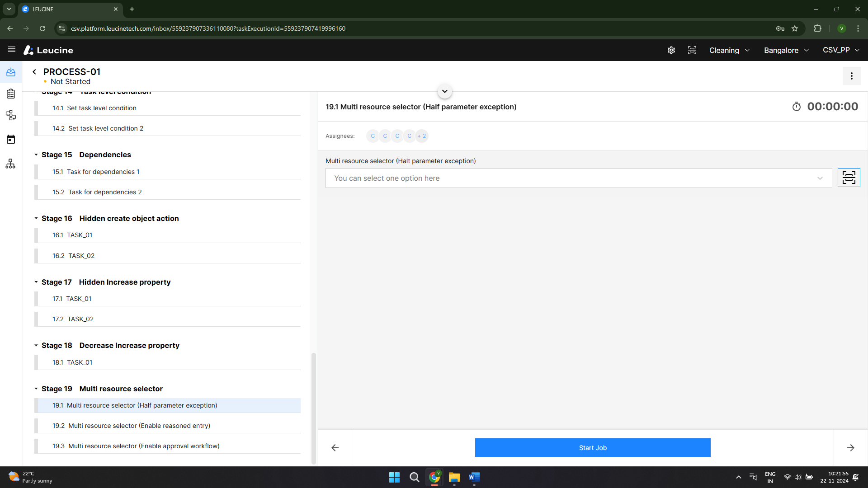Viewport: 868px width, 488px height.
Task: View site information icon in address bar
Action: pos(62,28)
